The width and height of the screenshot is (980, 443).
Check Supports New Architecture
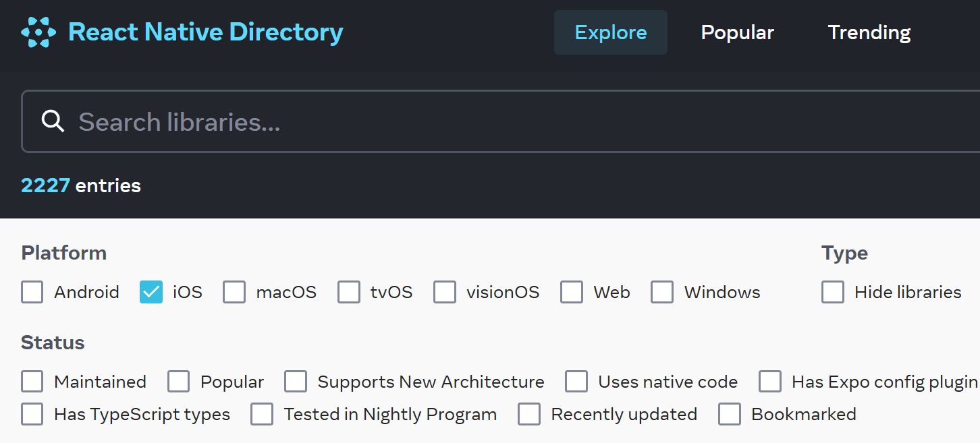(x=296, y=382)
